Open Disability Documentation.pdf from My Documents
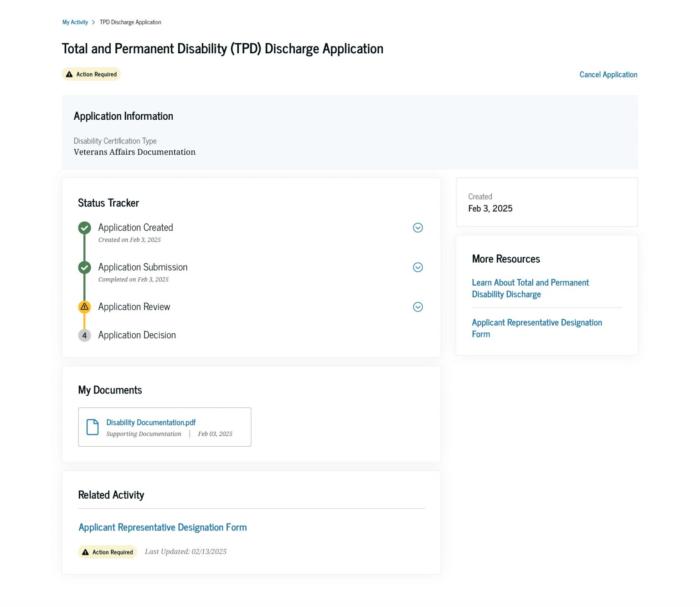The height and width of the screenshot is (607, 700). click(150, 422)
